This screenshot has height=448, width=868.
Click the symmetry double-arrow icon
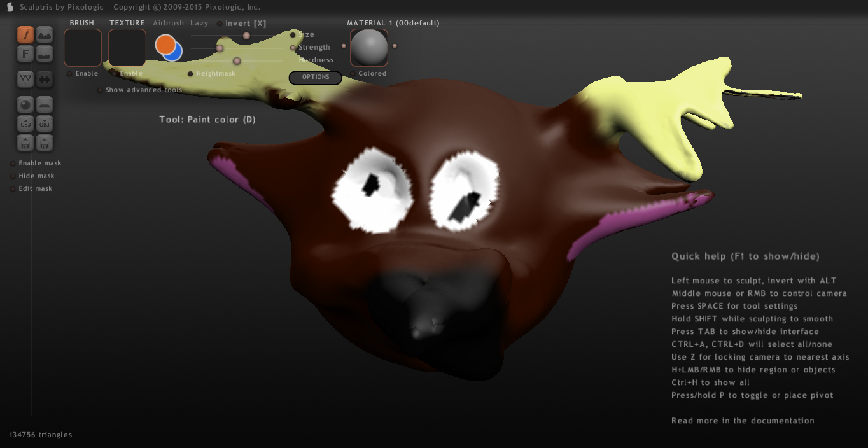pos(45,79)
